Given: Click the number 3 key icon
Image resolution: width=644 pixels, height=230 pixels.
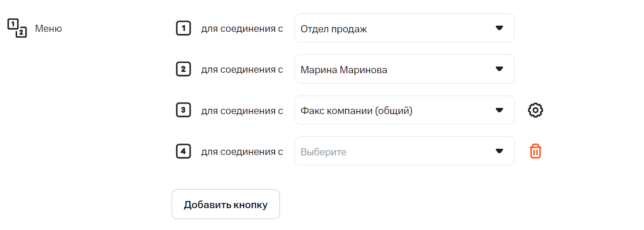Looking at the screenshot, I should [183, 111].
